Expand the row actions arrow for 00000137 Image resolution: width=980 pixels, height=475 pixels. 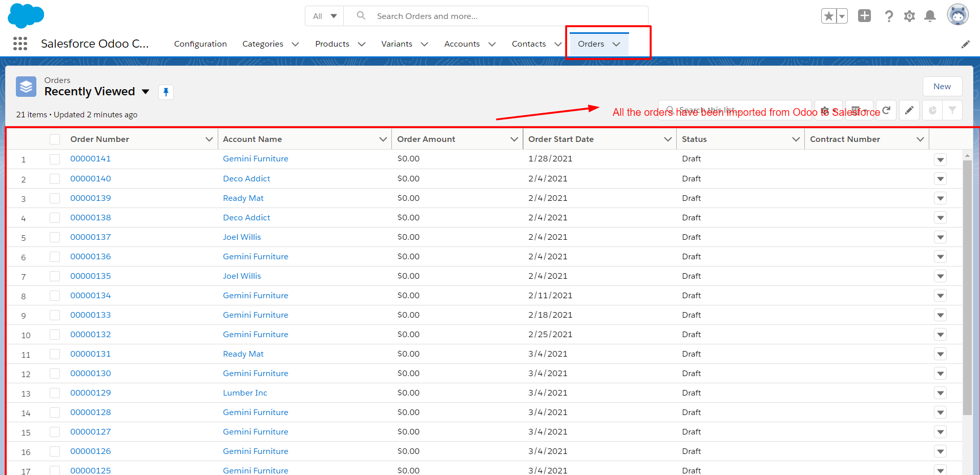coord(940,237)
